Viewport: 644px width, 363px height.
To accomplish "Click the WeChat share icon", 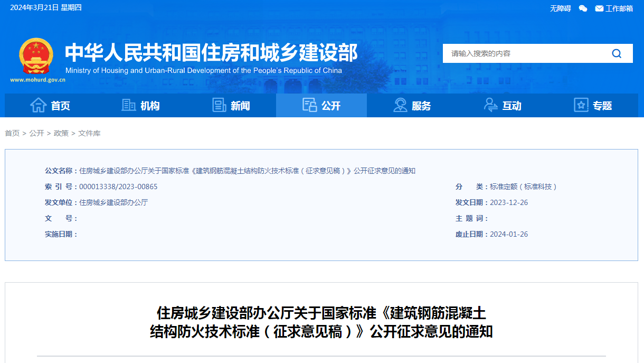I will click(x=582, y=8).
